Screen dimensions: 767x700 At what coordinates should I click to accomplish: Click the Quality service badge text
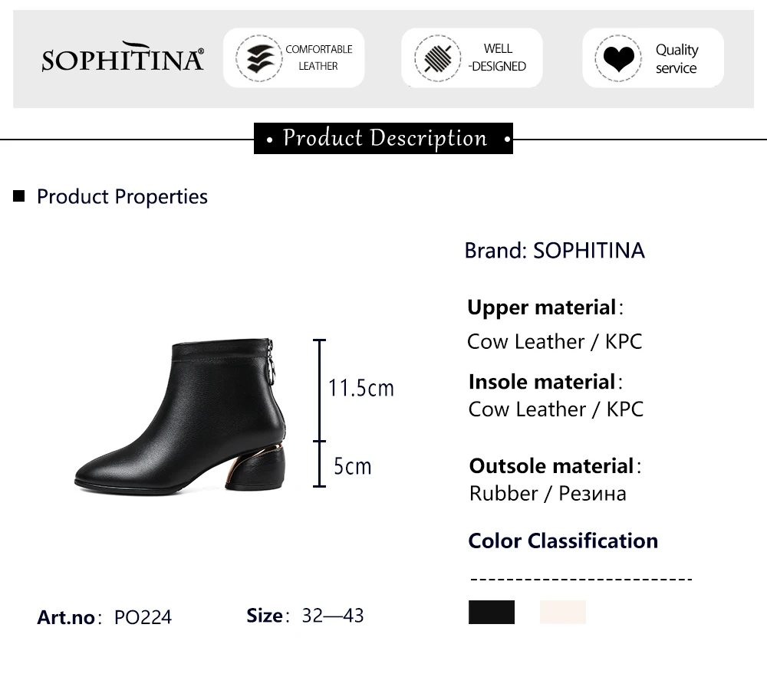[x=676, y=58]
